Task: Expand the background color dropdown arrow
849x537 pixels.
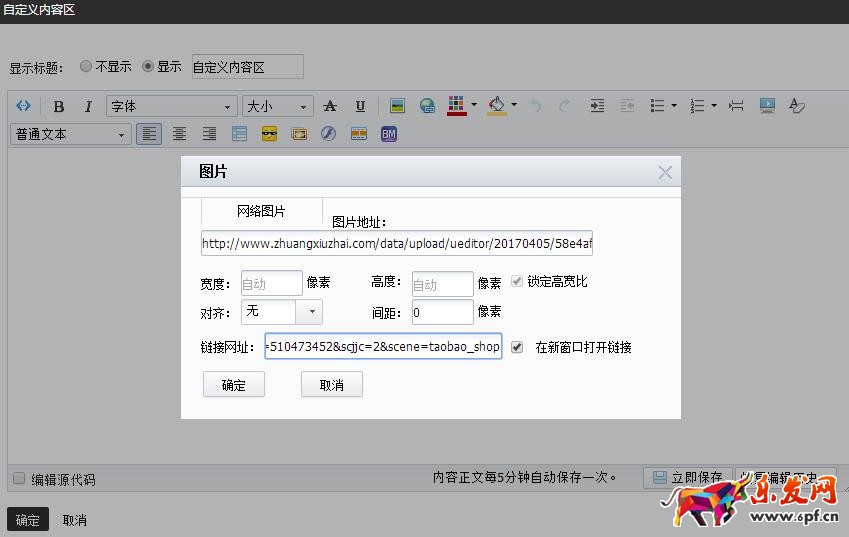Action: tap(514, 105)
